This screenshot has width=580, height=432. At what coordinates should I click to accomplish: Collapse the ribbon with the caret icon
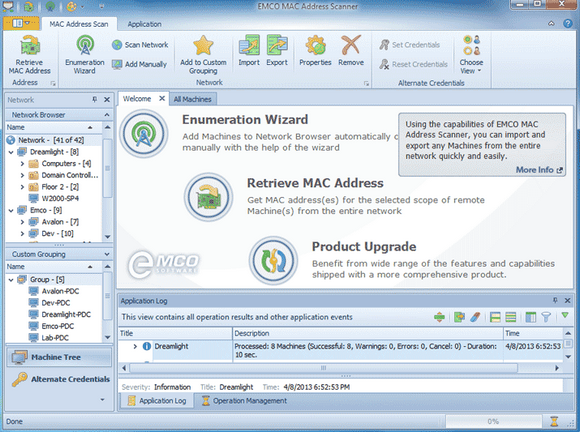point(551,24)
